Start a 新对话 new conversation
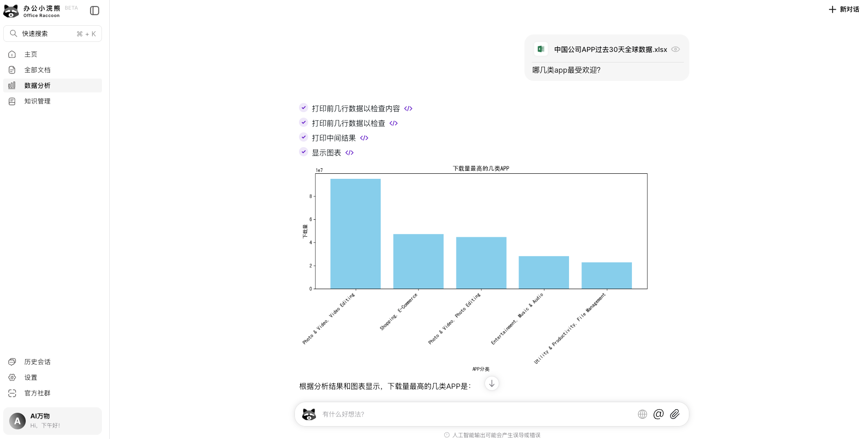 click(844, 9)
